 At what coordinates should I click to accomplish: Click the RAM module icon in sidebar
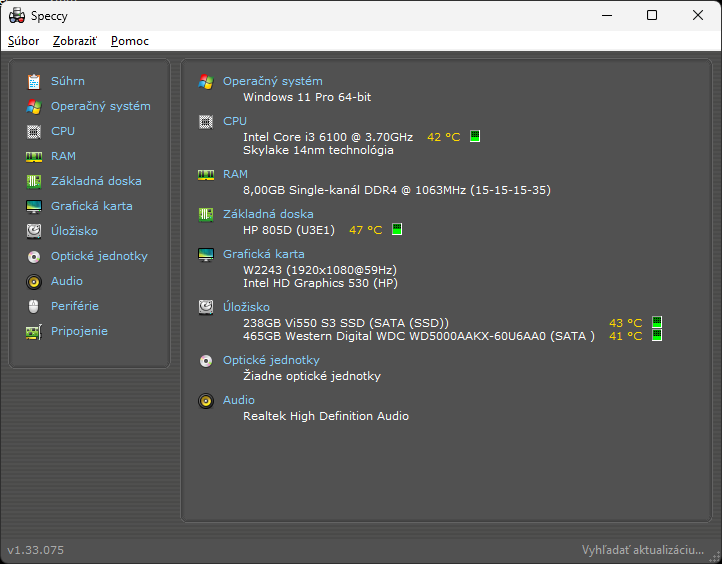click(34, 156)
